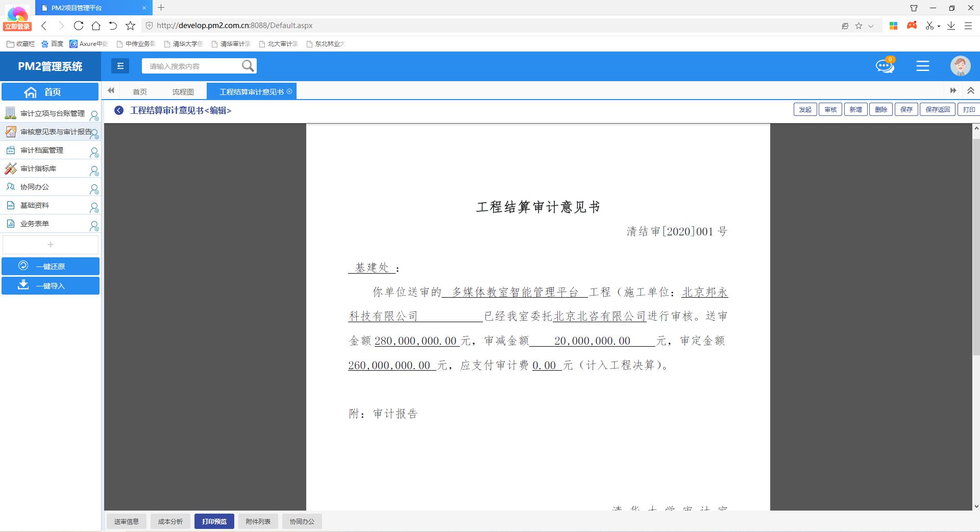Image resolution: width=980 pixels, height=532 pixels.
Task: Click the search content input field
Action: (x=191, y=66)
